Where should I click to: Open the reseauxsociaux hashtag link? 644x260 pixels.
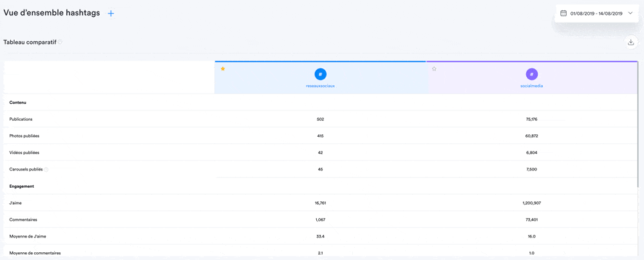pos(320,86)
